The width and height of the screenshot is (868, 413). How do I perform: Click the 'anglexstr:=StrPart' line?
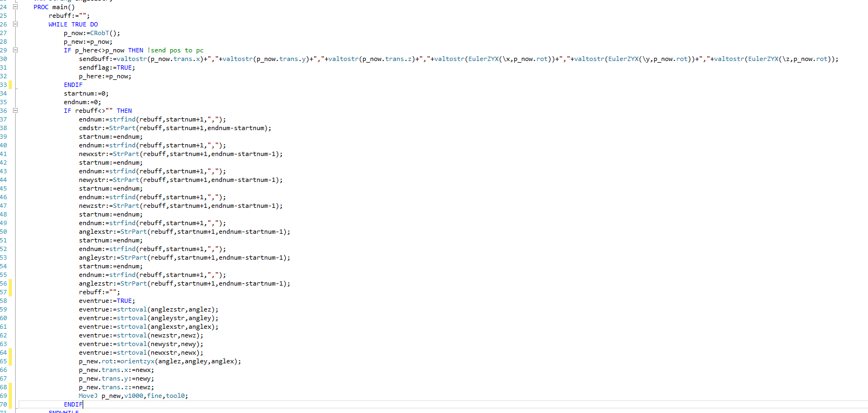[185, 232]
